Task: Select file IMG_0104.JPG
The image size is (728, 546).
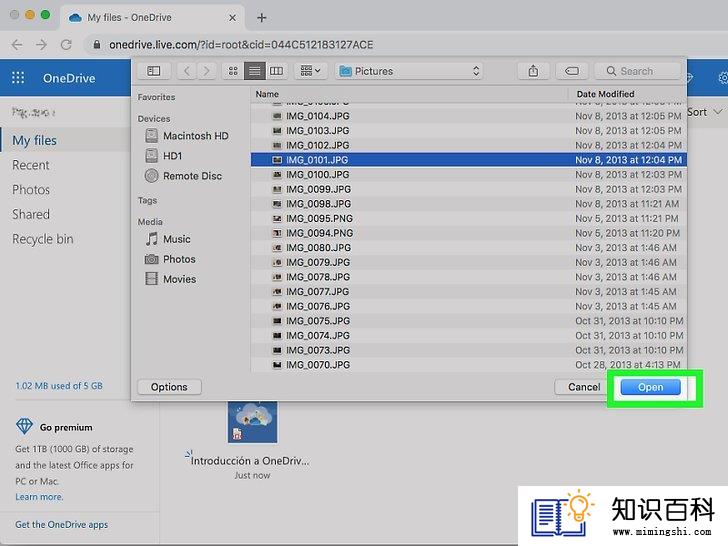Action: click(469, 116)
